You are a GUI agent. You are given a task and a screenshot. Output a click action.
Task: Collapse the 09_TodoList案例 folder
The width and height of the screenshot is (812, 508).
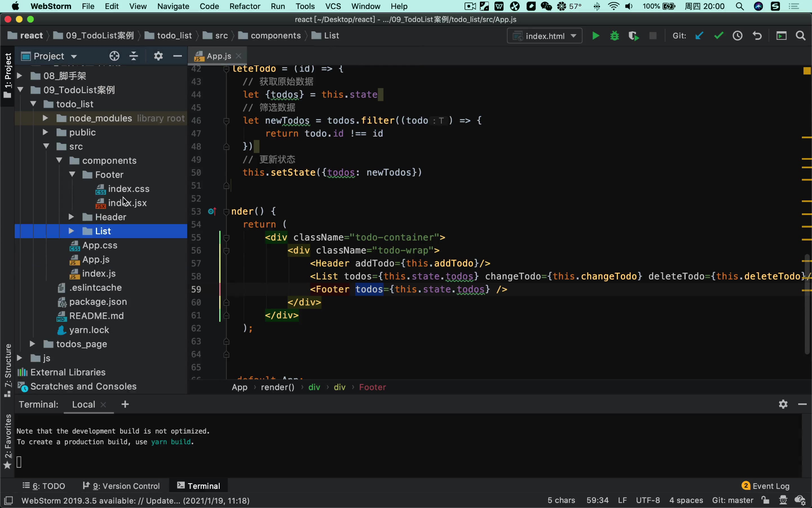[20, 90]
